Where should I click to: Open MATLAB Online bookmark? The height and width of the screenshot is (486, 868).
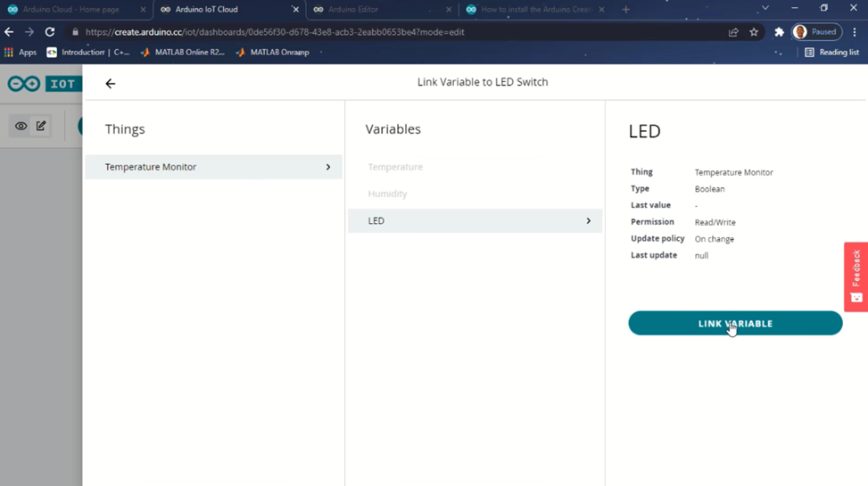pos(183,53)
